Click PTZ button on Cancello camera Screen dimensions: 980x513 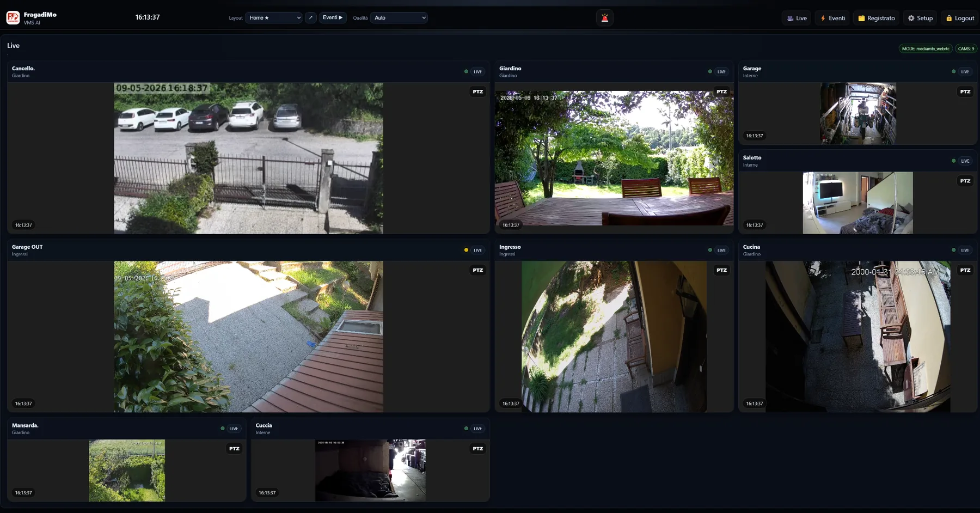point(477,91)
